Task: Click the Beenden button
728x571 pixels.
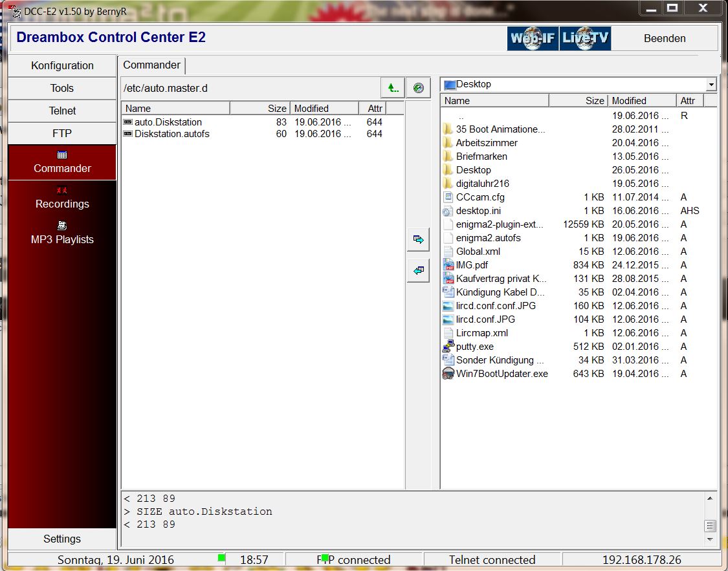Action: pyautogui.click(x=665, y=39)
